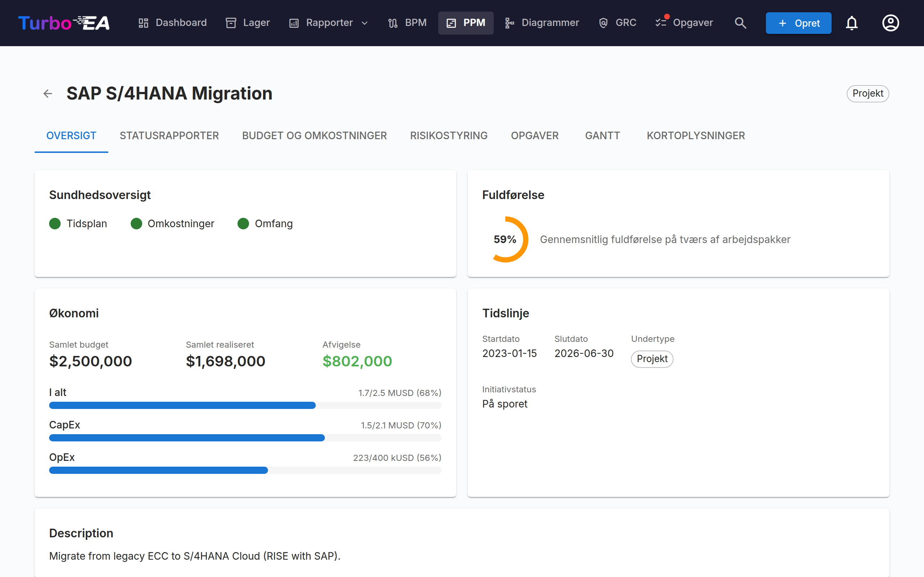Click the Turbo EA logo
The image size is (924, 577).
point(64,23)
